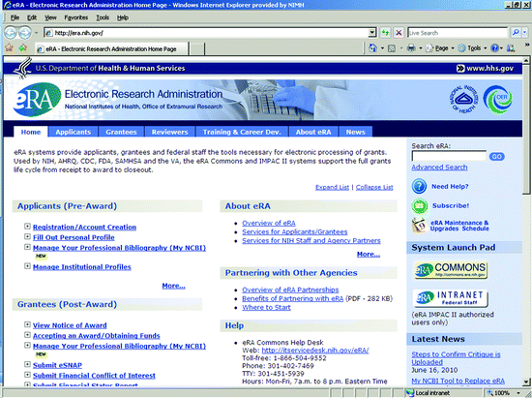532x398 pixels.
Task: Click the Expand List link
Action: pos(332,187)
